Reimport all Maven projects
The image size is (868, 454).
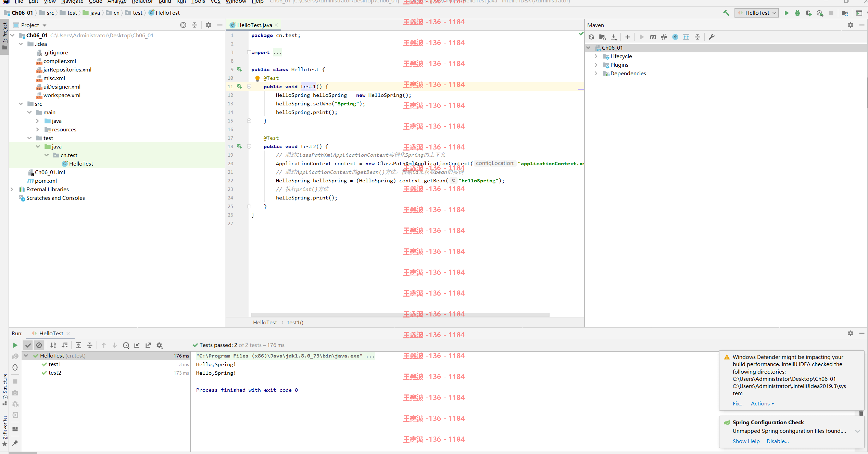(x=591, y=37)
